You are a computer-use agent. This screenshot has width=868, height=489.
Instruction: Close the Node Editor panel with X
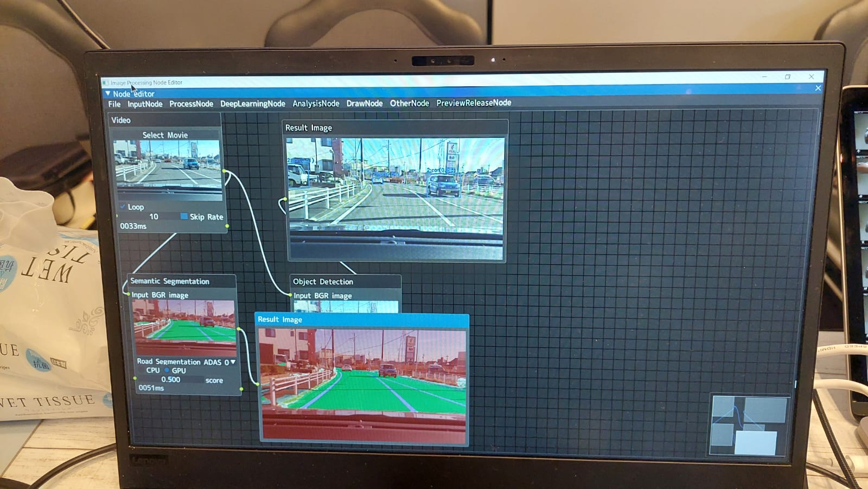(818, 88)
